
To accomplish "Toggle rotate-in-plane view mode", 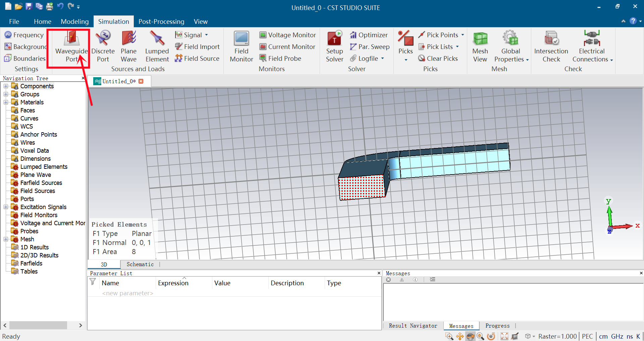I will [x=491, y=336].
